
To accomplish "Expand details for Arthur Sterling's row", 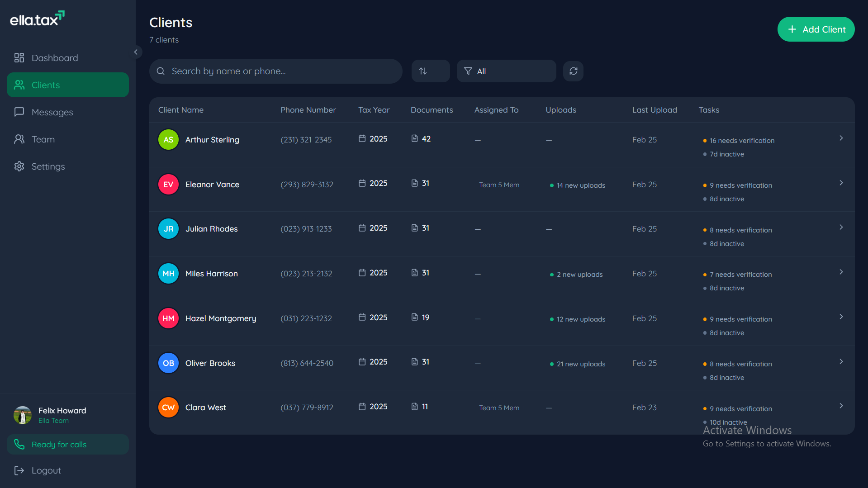I will coord(841,138).
